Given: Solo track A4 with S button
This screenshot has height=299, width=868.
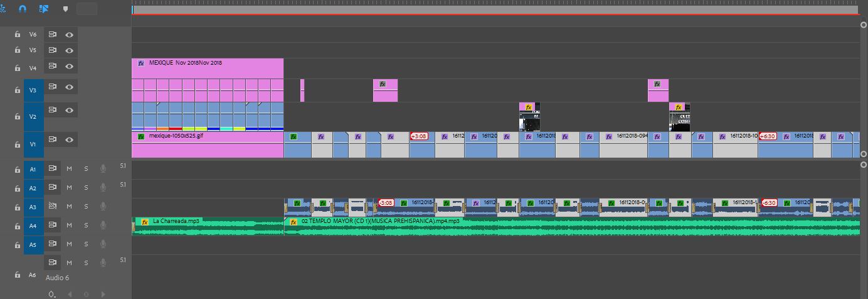Looking at the screenshot, I should (86, 225).
